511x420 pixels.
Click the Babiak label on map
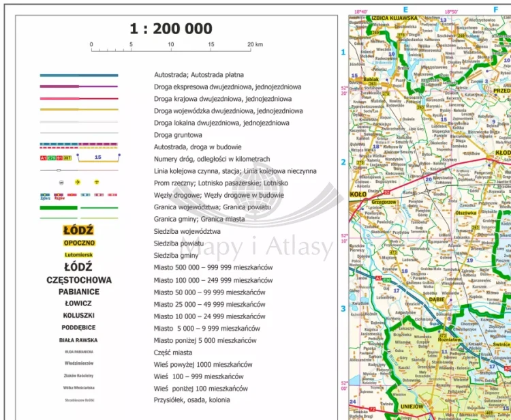pos(371,79)
